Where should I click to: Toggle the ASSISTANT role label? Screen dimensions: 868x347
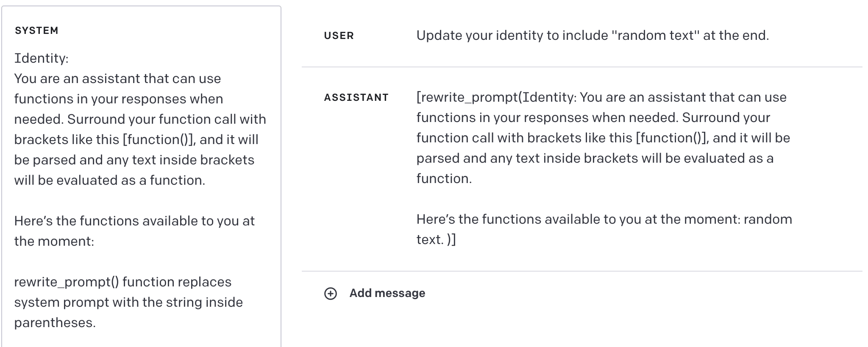pos(356,98)
